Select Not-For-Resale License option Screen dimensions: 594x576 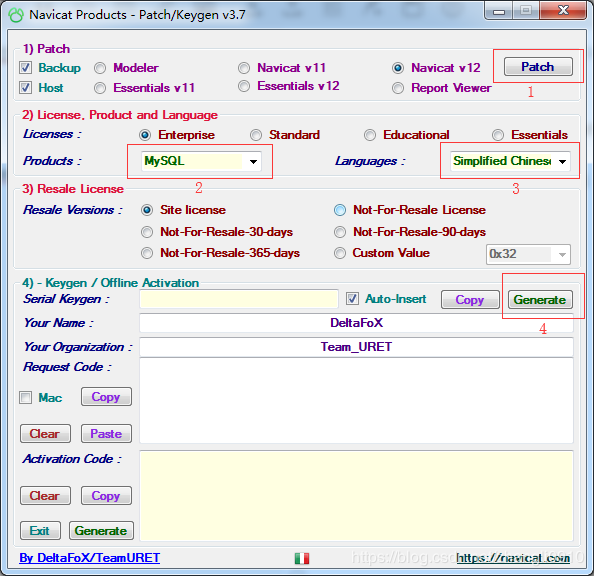coord(340,210)
